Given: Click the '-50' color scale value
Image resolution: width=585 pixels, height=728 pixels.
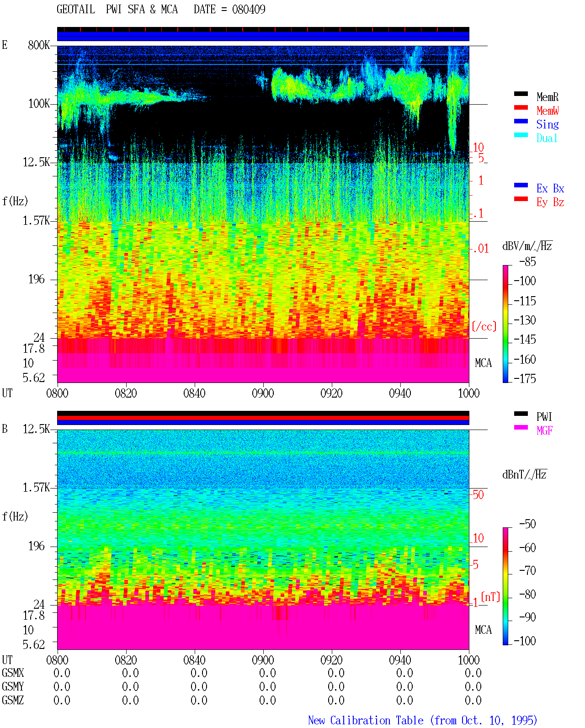Looking at the screenshot, I should pos(527,524).
